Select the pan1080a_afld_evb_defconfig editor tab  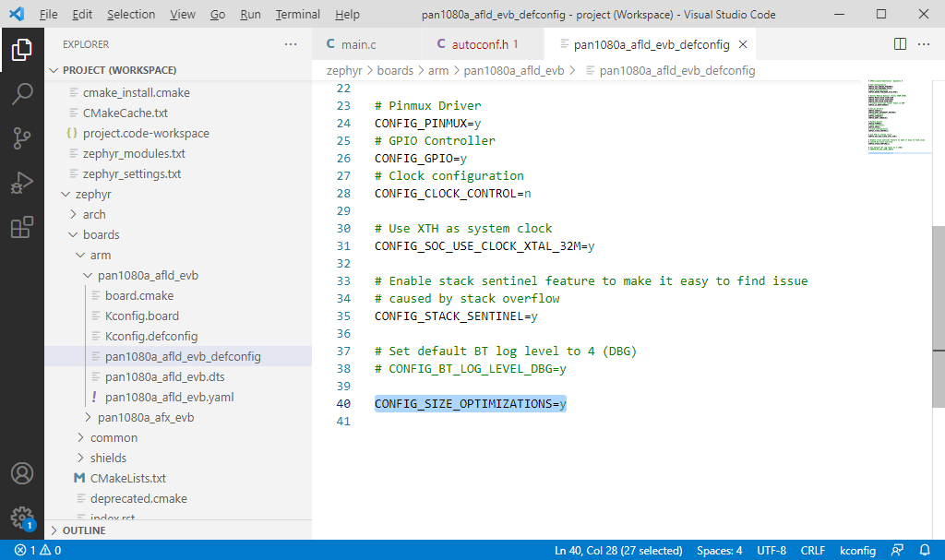(x=651, y=44)
